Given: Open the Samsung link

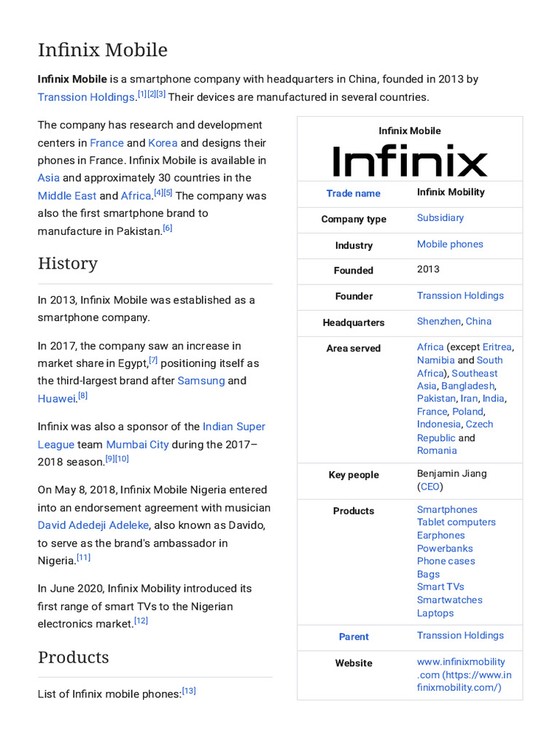Looking at the screenshot, I should tap(201, 381).
